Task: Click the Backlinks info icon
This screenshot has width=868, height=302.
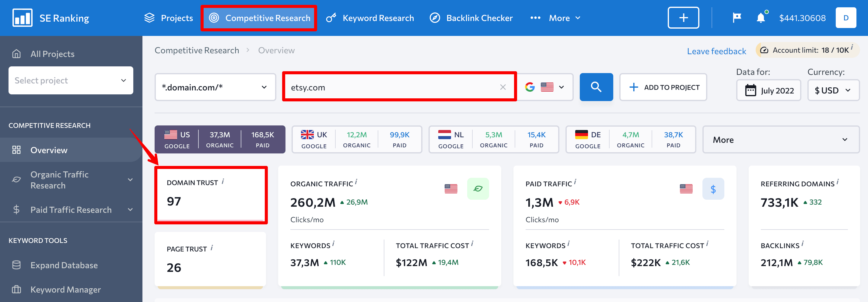Action: tap(803, 243)
